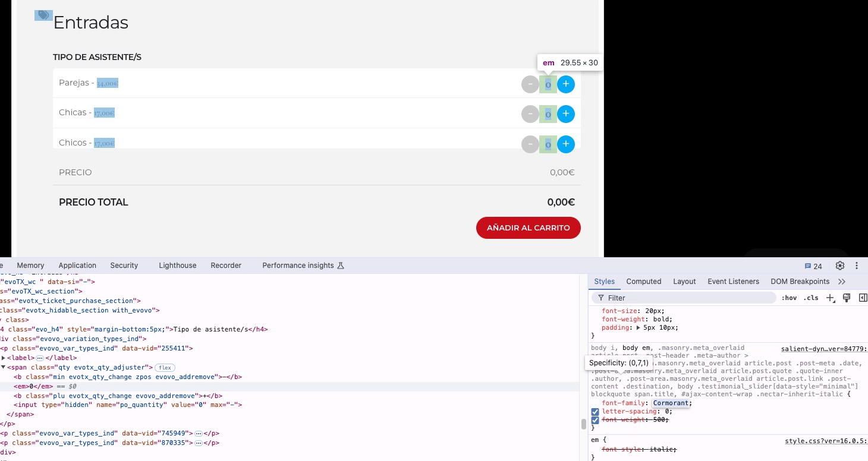The height and width of the screenshot is (461, 868).
Task: Show more tabs with double chevron
Action: 842,282
